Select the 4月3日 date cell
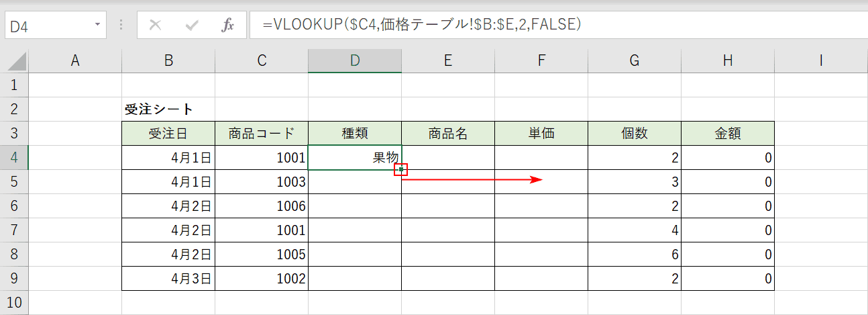868x315 pixels. click(x=168, y=278)
